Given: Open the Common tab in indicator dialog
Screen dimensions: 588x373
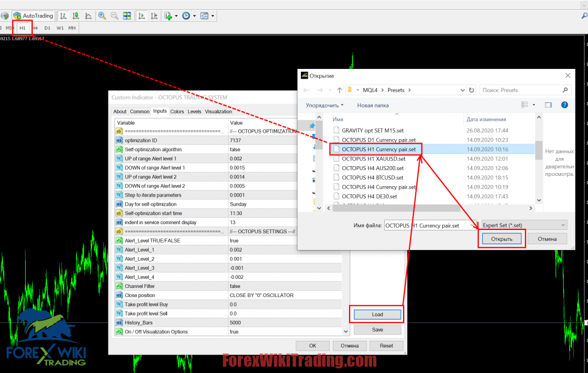Looking at the screenshot, I should pyautogui.click(x=140, y=111).
